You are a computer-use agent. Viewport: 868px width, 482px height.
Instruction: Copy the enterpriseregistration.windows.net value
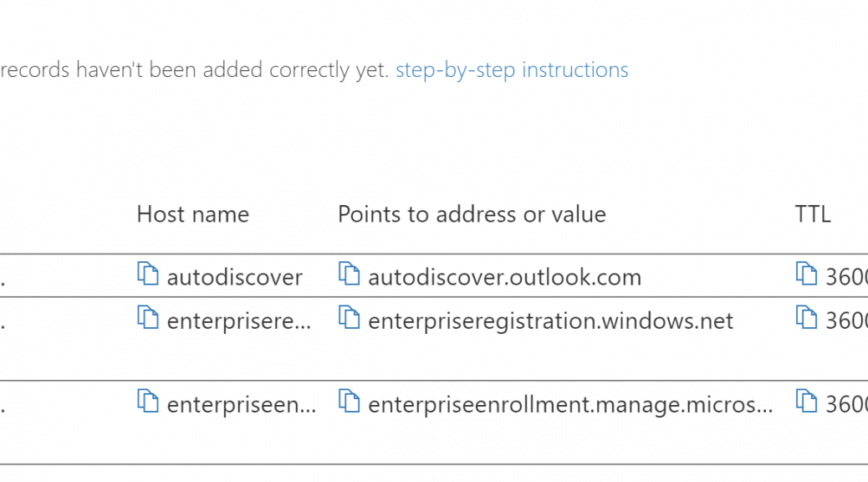pyautogui.click(x=349, y=317)
